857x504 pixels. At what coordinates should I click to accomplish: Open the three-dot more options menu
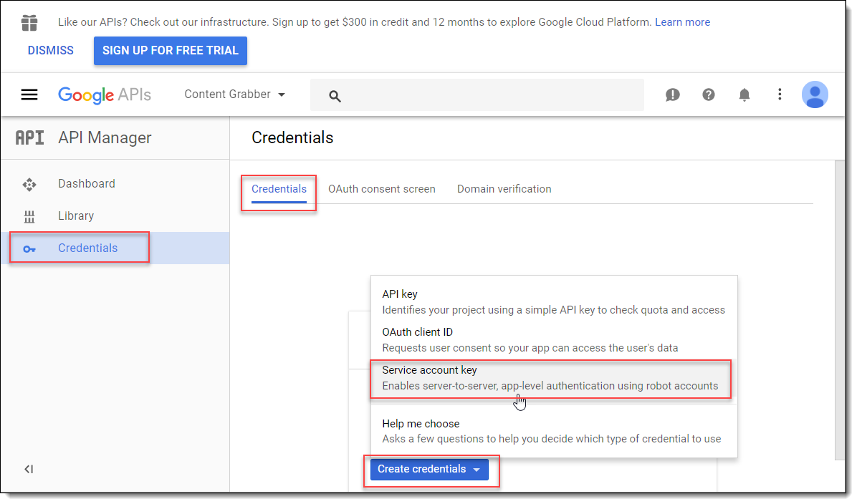click(x=780, y=94)
